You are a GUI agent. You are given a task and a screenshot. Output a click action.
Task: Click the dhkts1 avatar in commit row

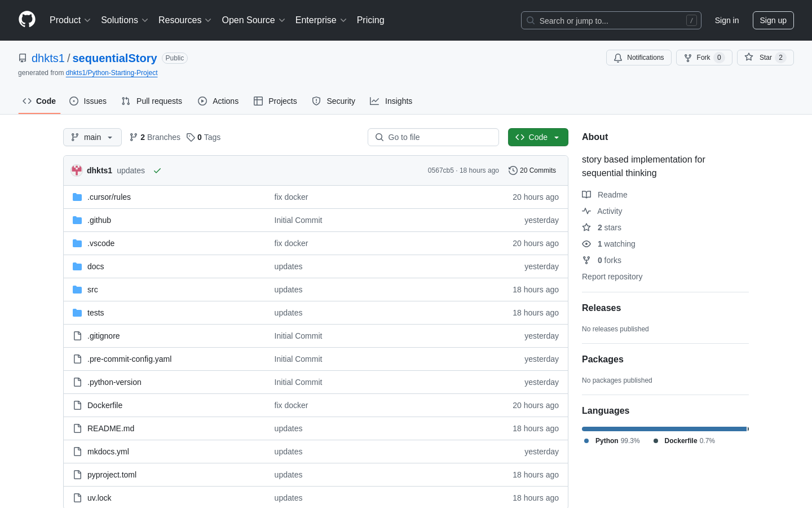[x=77, y=170]
